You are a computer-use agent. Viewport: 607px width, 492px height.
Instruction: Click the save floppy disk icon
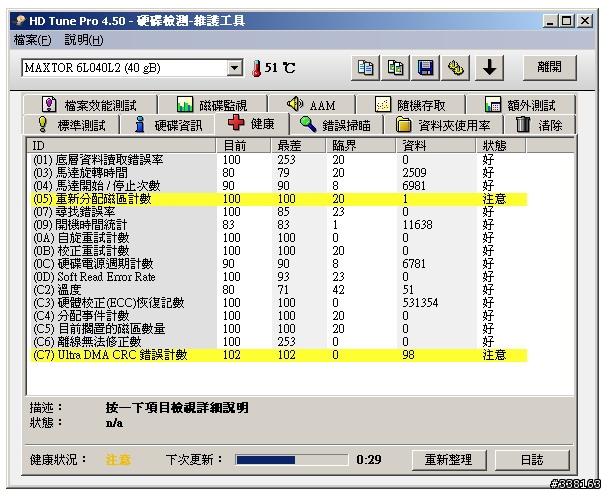[x=425, y=68]
